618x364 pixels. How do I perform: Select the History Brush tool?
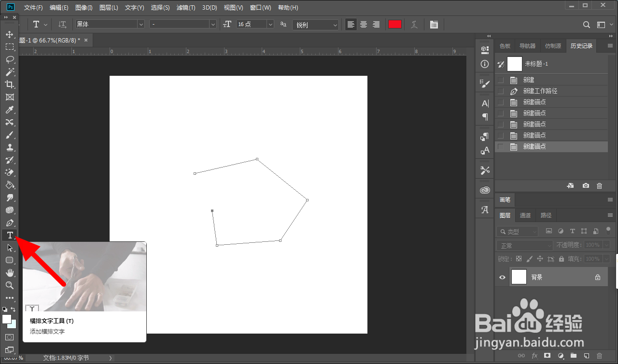9,160
